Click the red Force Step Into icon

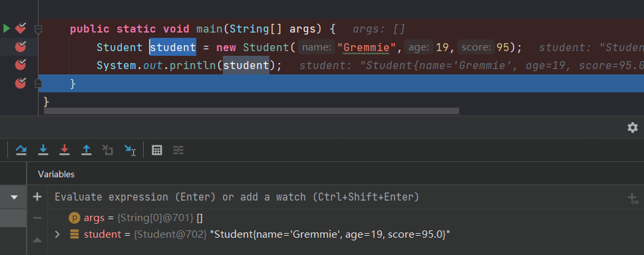pos(64,150)
